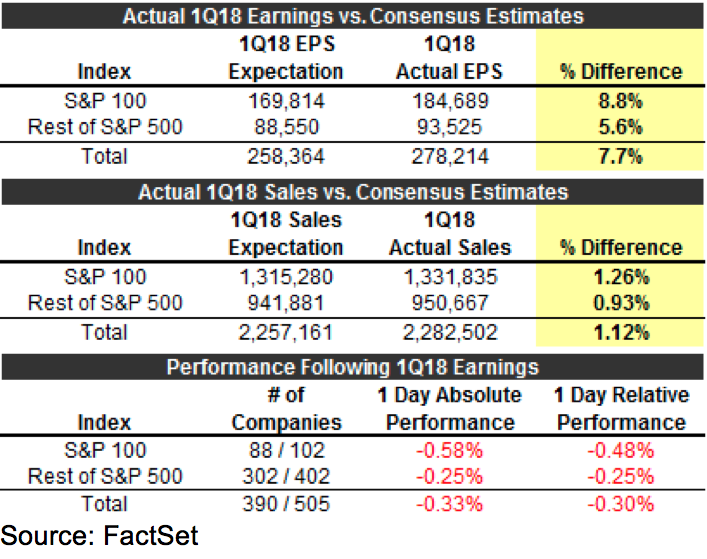The width and height of the screenshot is (707, 559).
Task: Click the 5.6% EPS difference cell
Action: click(621, 125)
